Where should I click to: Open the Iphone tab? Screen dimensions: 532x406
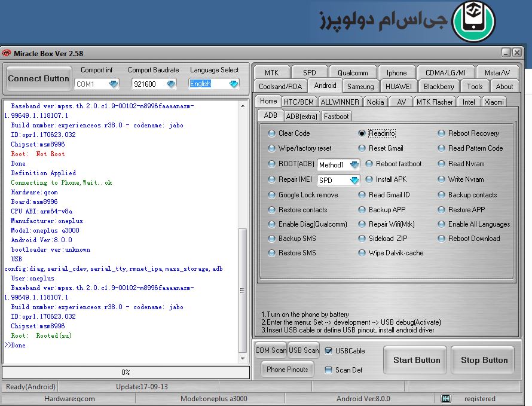click(397, 72)
